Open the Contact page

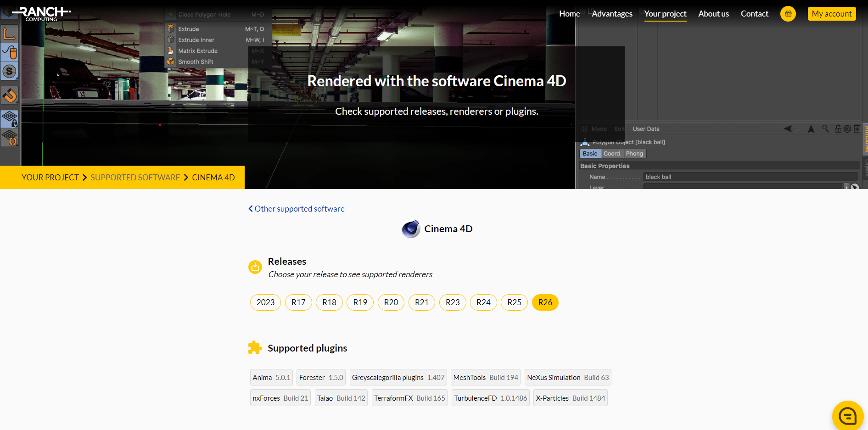(755, 14)
